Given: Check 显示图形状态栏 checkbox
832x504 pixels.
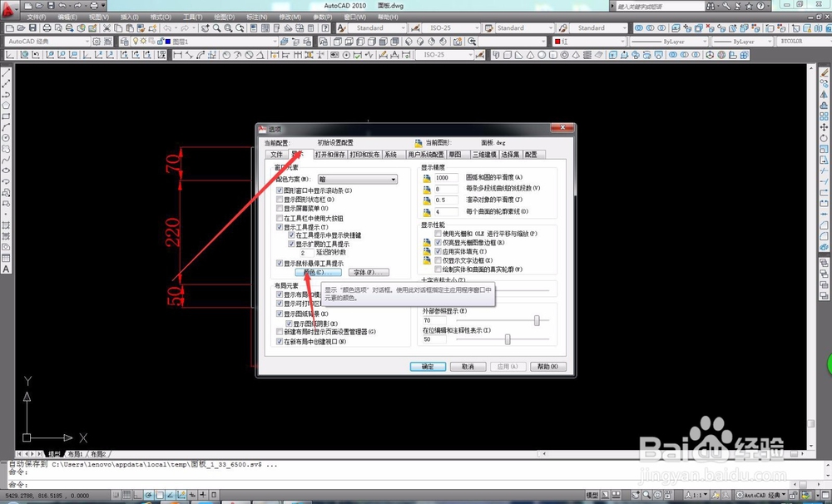Looking at the screenshot, I should click(279, 200).
